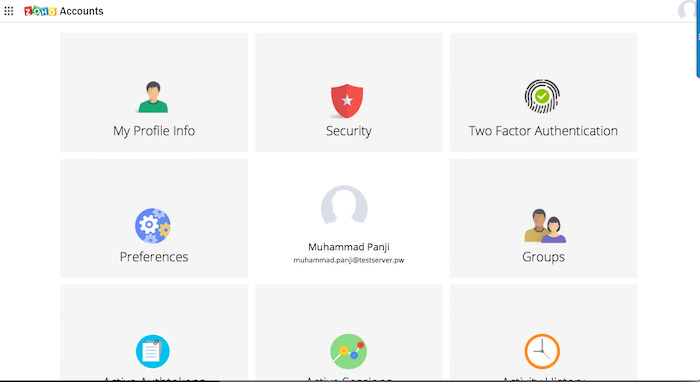Open the Active Authtokens clipboard icon
Image resolution: width=700 pixels, height=382 pixels.
click(153, 351)
